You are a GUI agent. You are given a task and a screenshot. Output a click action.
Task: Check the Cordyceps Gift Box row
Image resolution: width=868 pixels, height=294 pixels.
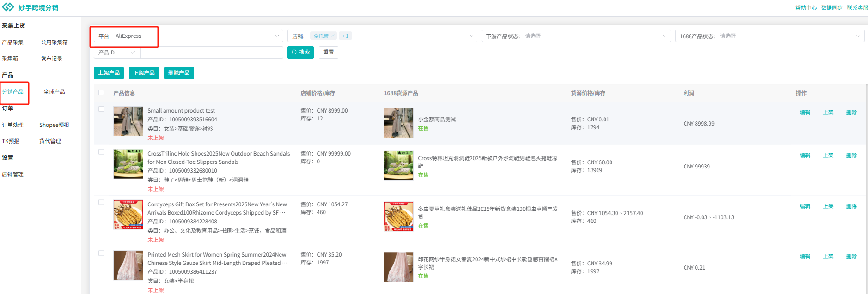point(101,203)
